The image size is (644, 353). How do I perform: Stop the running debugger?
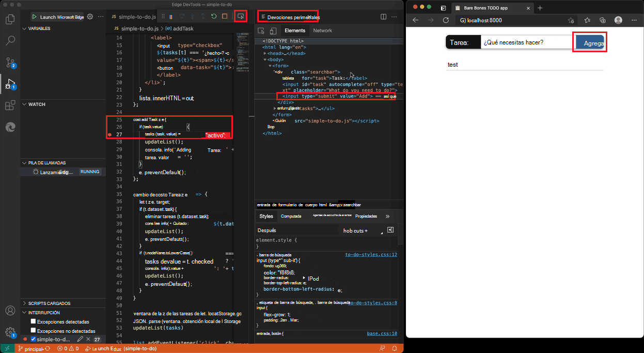point(224,16)
